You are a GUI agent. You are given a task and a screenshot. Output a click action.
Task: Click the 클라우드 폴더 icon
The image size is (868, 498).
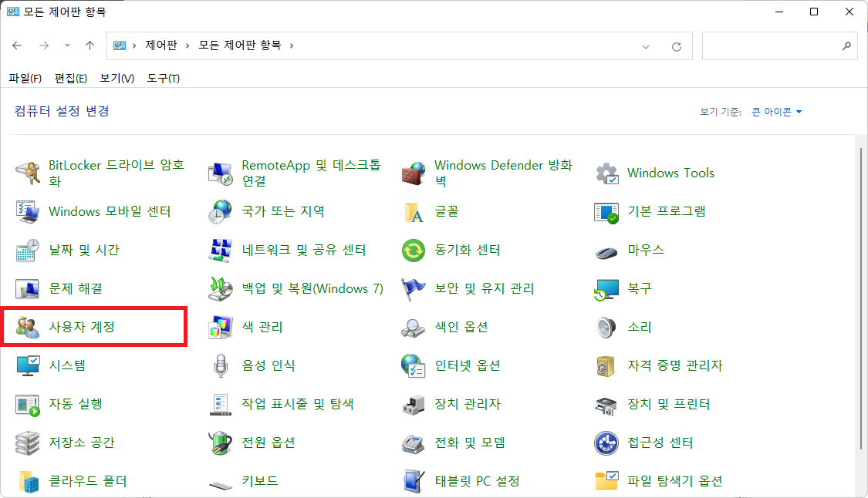[29, 481]
